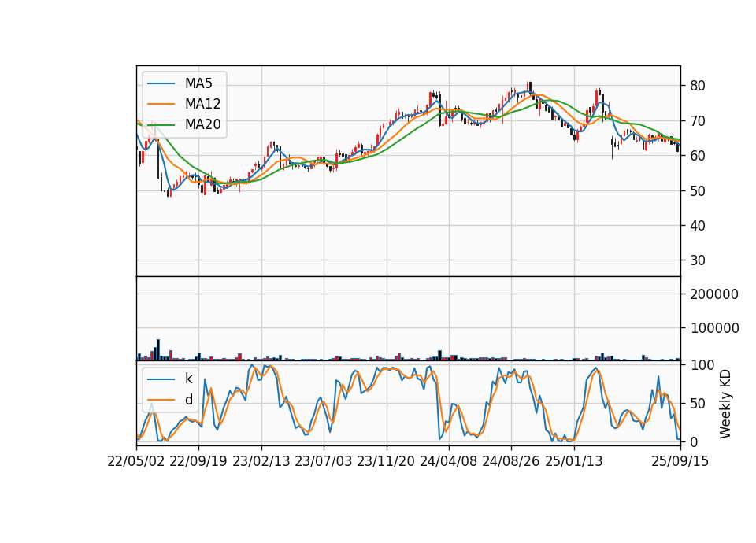Image resolution: width=756 pixels, height=543 pixels.
Task: Click the 23/11/20 date label
Action: pos(386,461)
